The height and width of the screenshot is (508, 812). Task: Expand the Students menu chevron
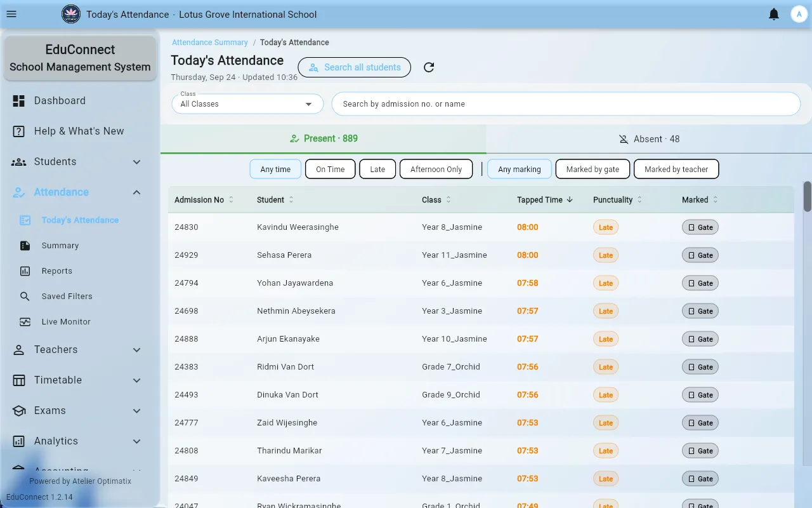(x=137, y=162)
